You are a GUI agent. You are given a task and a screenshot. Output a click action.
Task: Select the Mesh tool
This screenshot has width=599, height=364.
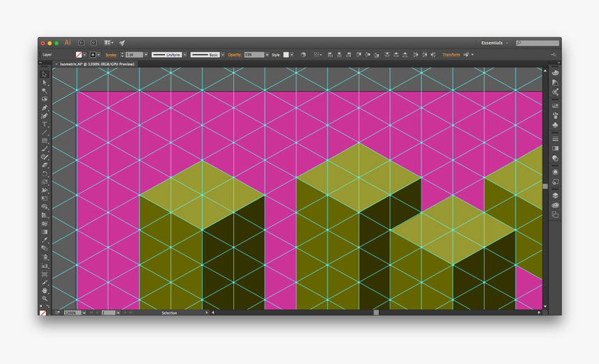[x=45, y=223]
